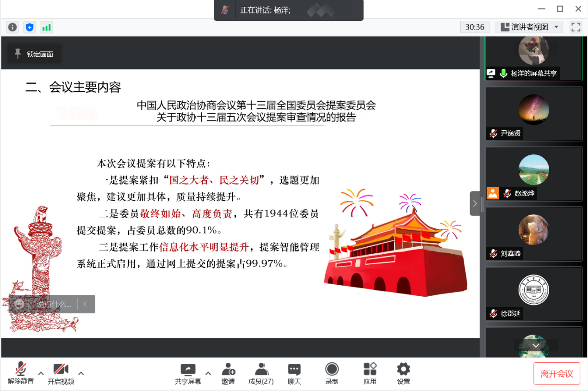The width and height of the screenshot is (588, 391).
Task: Click the 锁定画面 pin button
Action: (x=34, y=54)
